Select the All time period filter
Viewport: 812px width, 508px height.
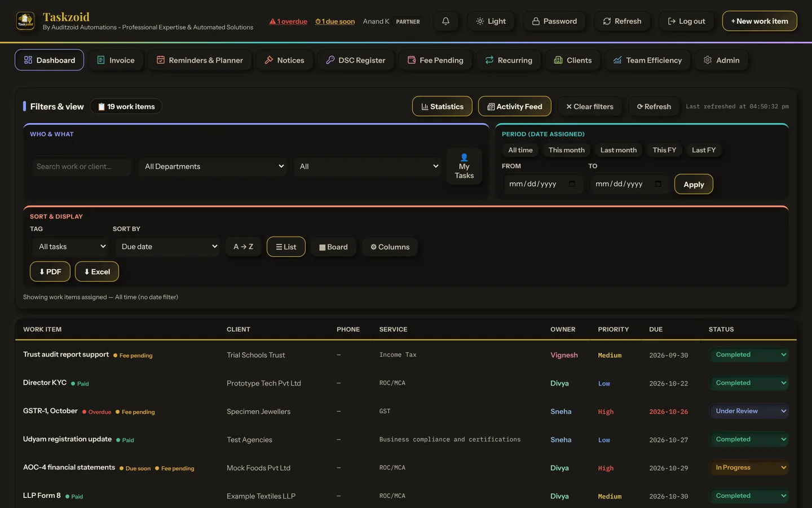pos(520,150)
